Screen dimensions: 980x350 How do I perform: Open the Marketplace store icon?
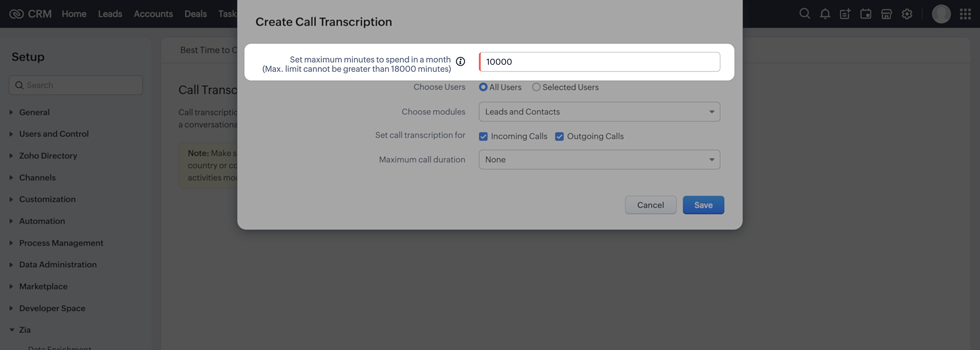tap(886, 14)
